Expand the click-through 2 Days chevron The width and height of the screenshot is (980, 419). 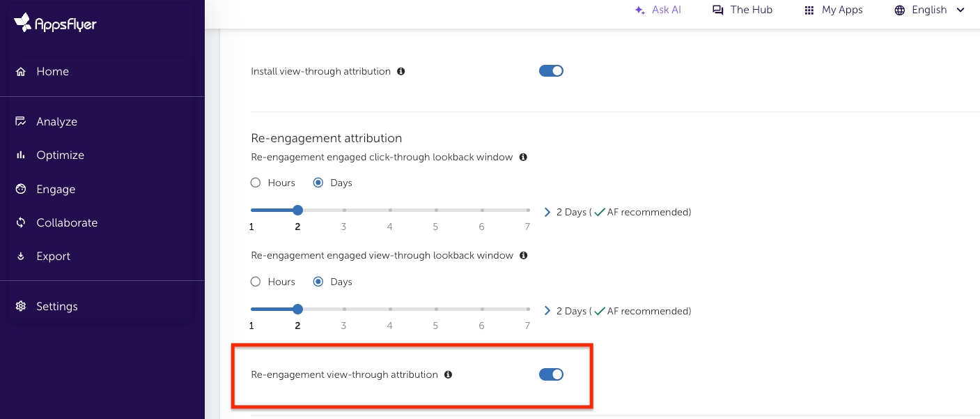[547, 212]
